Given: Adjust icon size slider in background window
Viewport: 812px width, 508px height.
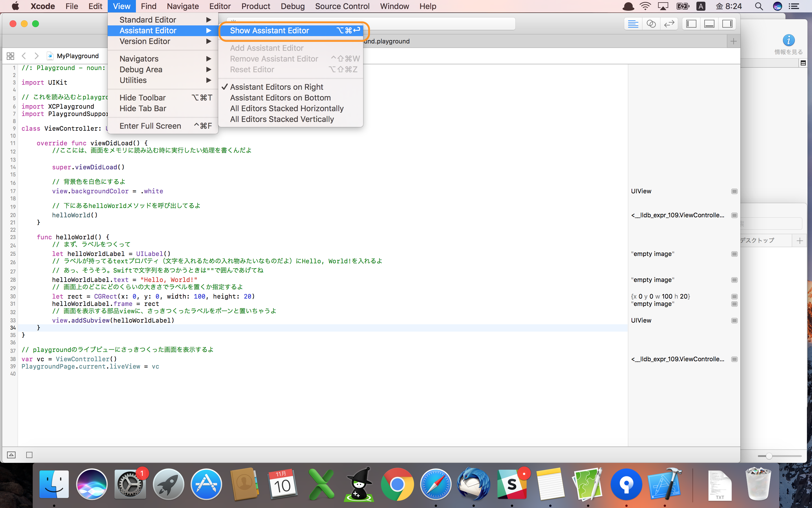Looking at the screenshot, I should pyautogui.click(x=769, y=456).
